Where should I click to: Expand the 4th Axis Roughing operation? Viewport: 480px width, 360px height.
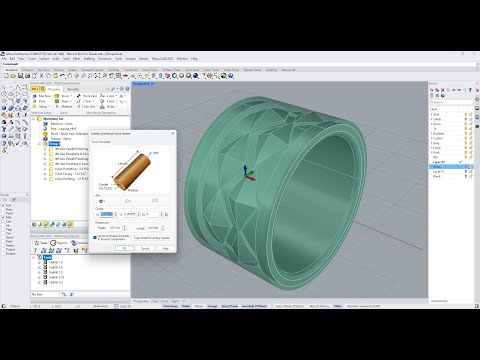click(x=45, y=154)
